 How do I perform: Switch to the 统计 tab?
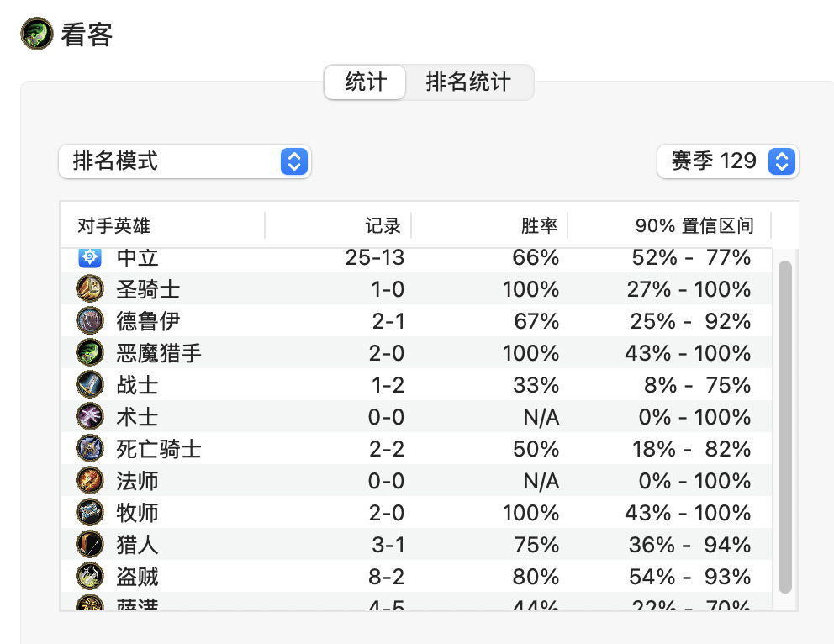(365, 82)
